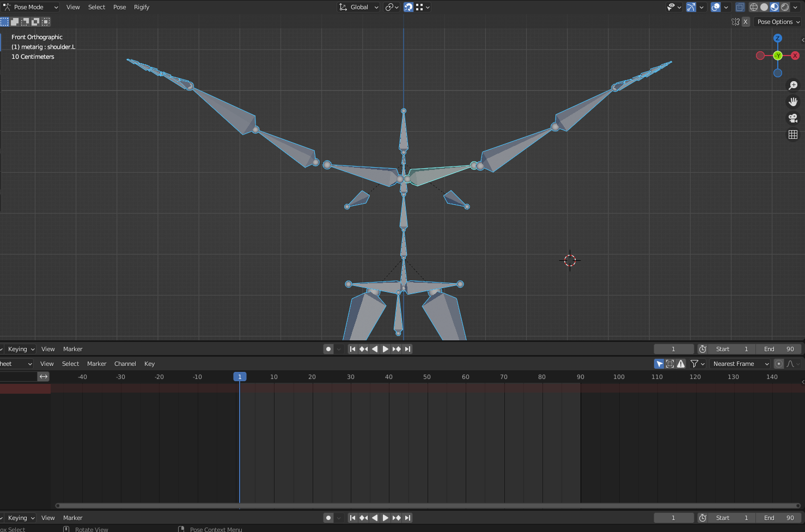The image size is (805, 532).
Task: Open the Pose menu
Action: [x=119, y=7]
